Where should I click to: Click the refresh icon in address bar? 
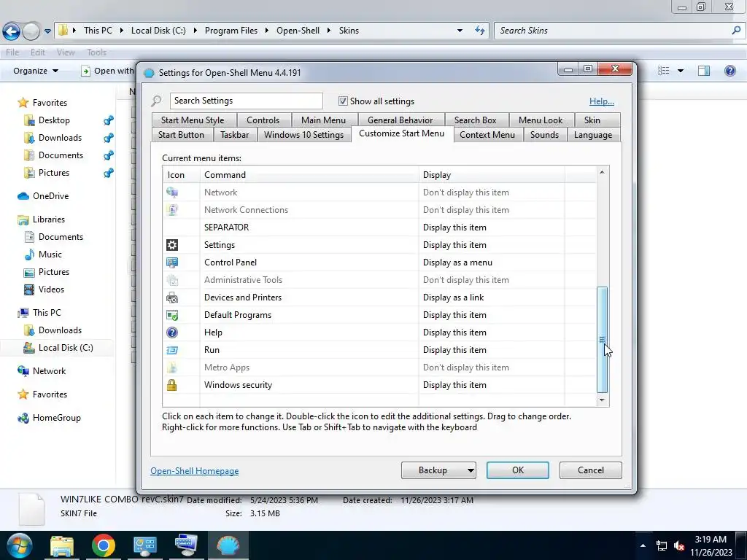480,31
